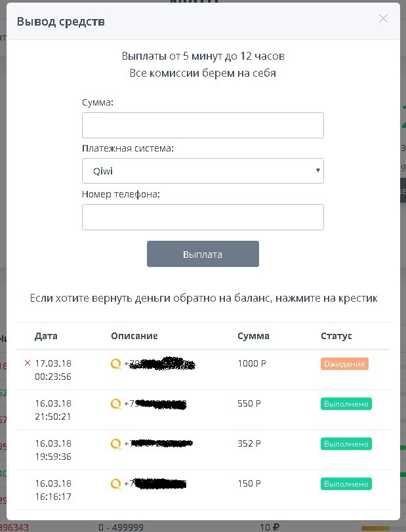Screen dimensions: 406x532
Task: Click the 1000 ₽ amount in the first row
Action: click(x=249, y=363)
